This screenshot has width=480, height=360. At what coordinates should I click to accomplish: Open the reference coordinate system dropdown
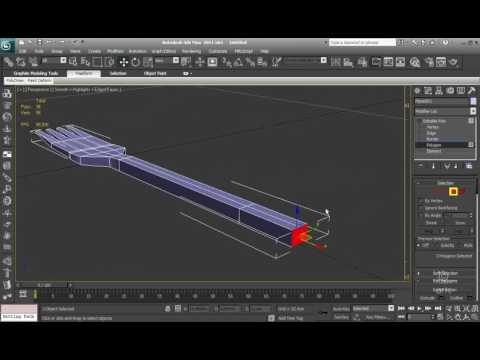(x=176, y=60)
